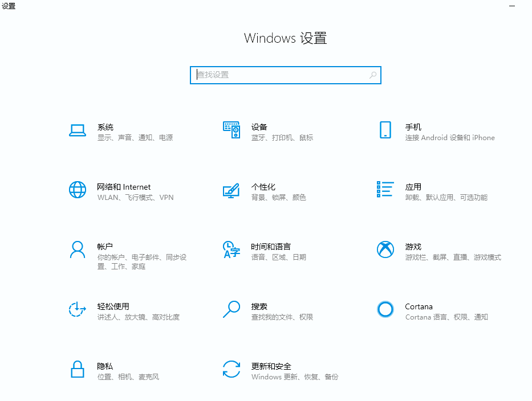Open the 游戏 settings title
Viewport: 532px width, 401px height.
click(x=413, y=247)
